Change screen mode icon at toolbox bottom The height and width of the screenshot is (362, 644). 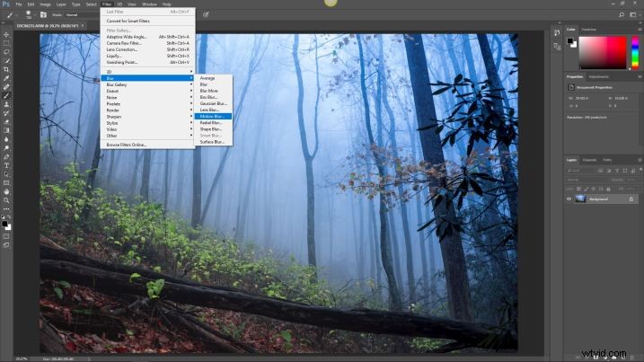tap(6, 245)
